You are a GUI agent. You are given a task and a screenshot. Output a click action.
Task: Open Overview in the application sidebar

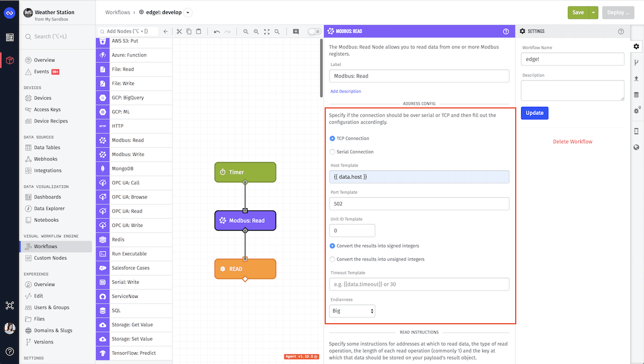[44, 60]
